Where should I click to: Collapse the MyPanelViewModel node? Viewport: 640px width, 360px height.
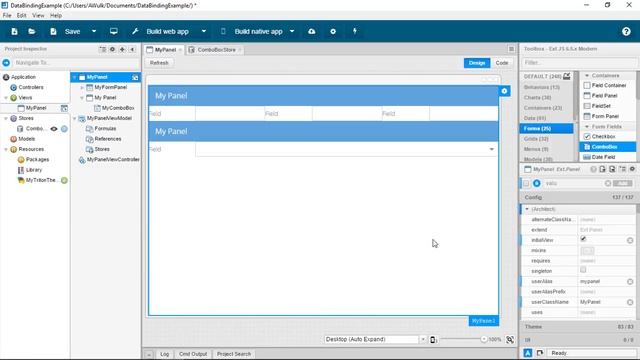click(x=75, y=118)
